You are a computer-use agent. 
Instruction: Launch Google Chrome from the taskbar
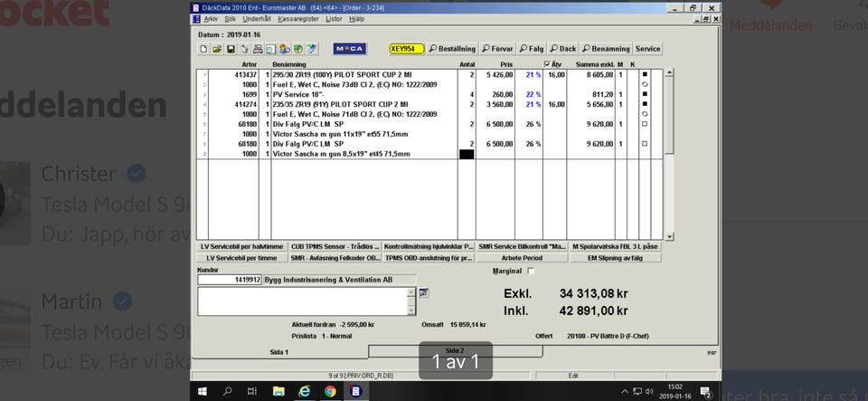[x=330, y=392]
